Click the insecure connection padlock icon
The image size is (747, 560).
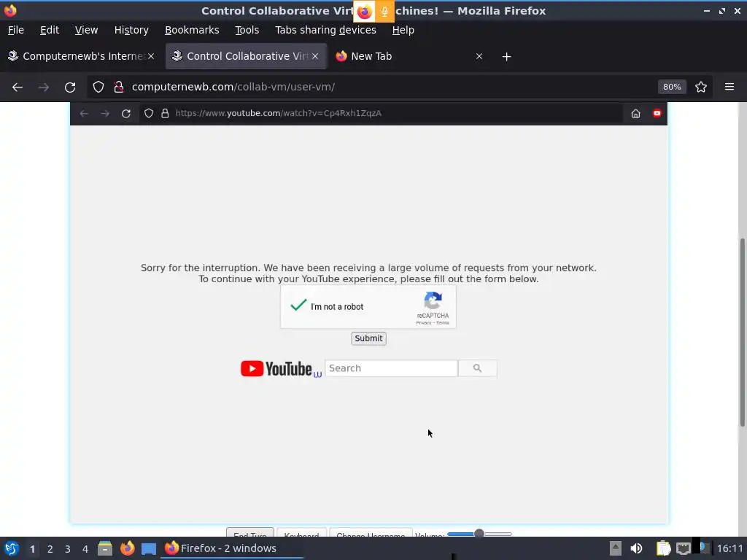click(119, 87)
